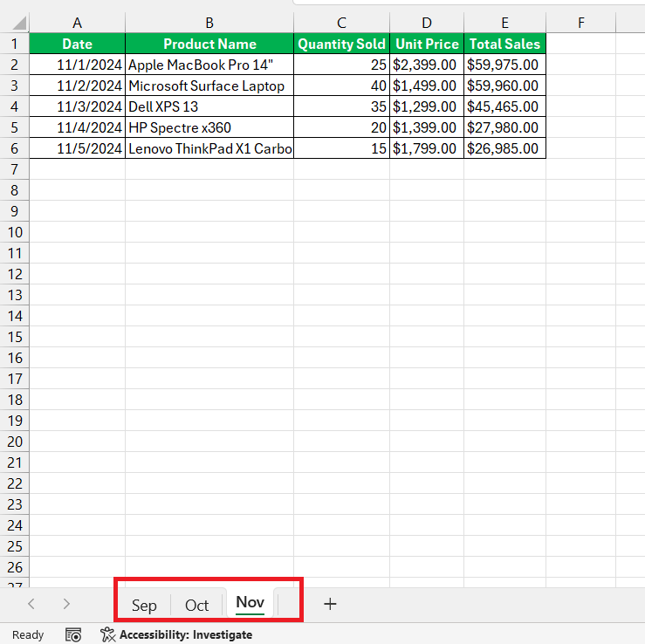Open the Accessibility: Investigate checker

coord(176,634)
